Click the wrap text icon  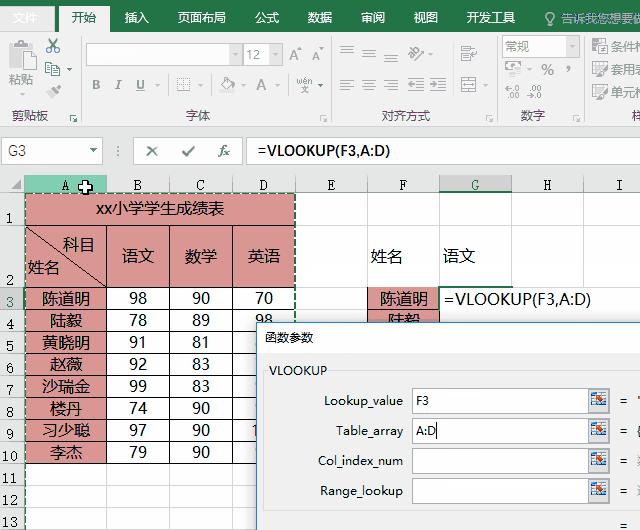tap(468, 53)
